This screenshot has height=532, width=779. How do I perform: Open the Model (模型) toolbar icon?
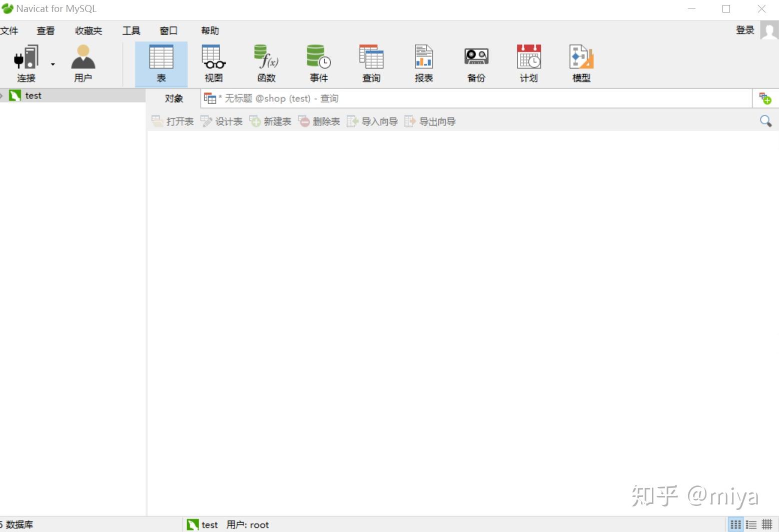pyautogui.click(x=581, y=64)
